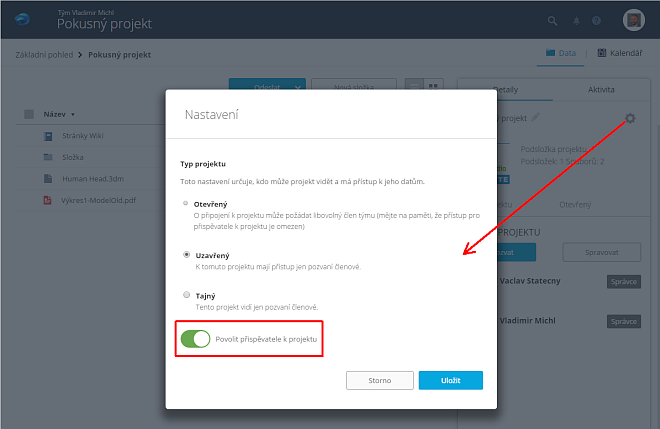Viewport: 660px width, 429px height.
Task: Click the blue app logo icon
Action: click(22, 19)
